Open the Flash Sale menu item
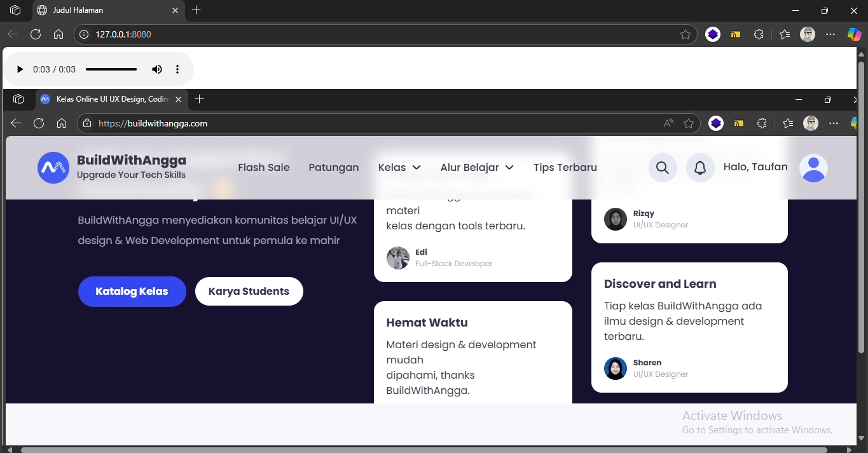Image resolution: width=868 pixels, height=453 pixels. click(x=264, y=168)
